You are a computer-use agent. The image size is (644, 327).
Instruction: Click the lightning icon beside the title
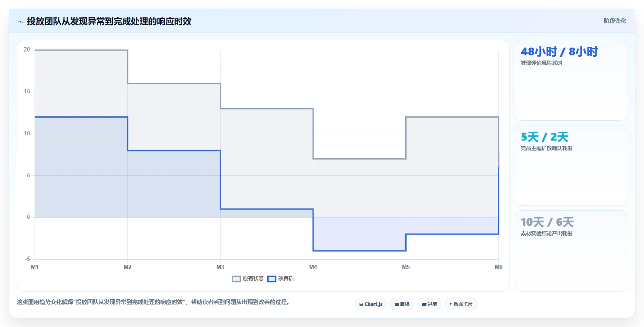click(20, 21)
